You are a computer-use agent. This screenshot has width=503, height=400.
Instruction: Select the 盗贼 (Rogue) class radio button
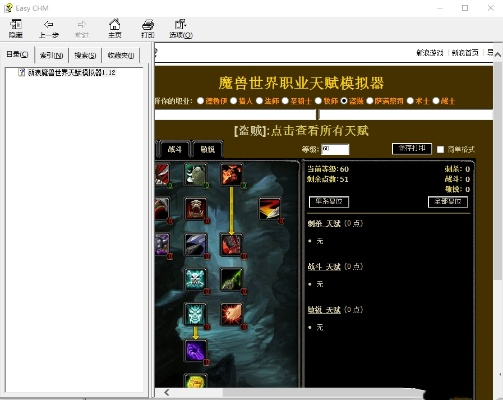(x=344, y=101)
